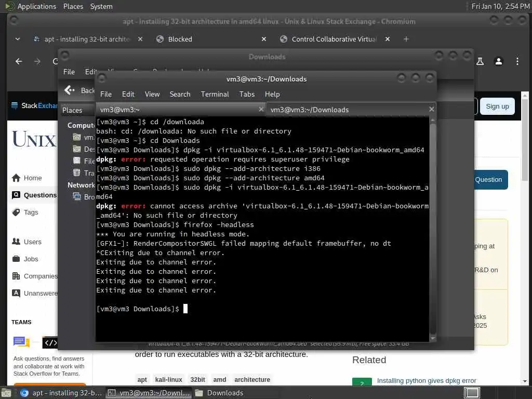Go forward in Chromium
This screenshot has height=399, width=532.
click(x=37, y=61)
